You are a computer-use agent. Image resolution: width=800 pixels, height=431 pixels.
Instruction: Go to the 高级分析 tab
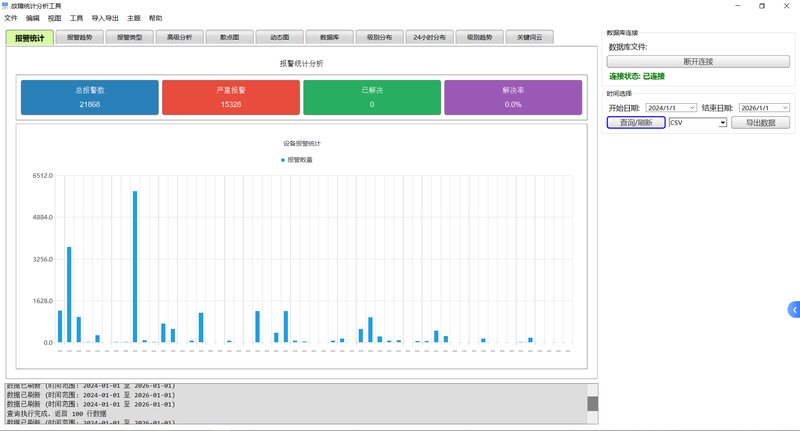[x=180, y=37]
